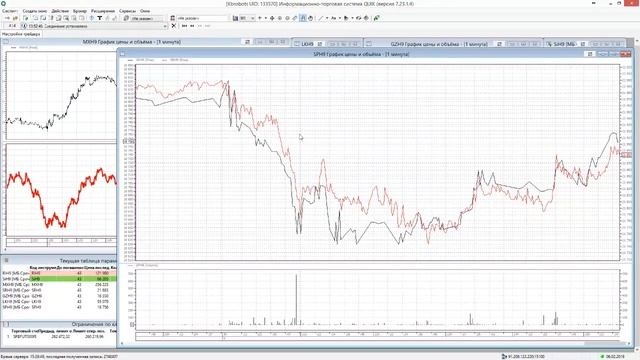Click the server time status bar text
Image resolution: width=640 pixels, height=360 pixels.
tap(60, 357)
